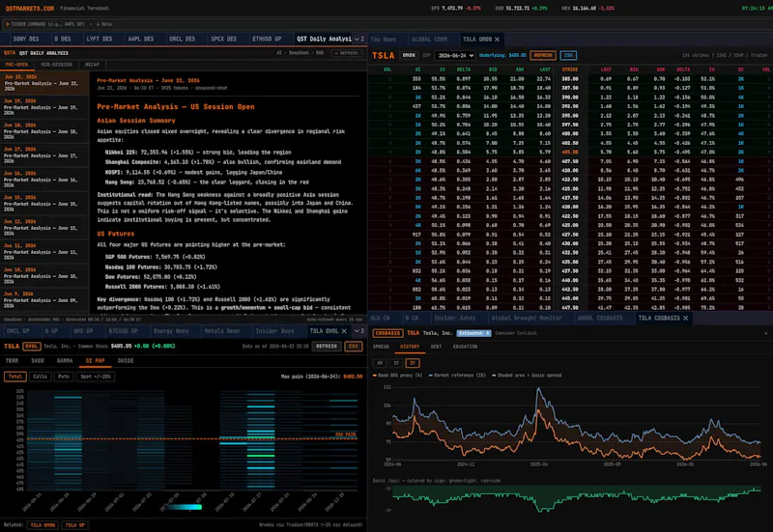This screenshot has width=773, height=532.
Task: Open the related TSLA GP link
Action: pos(75,525)
